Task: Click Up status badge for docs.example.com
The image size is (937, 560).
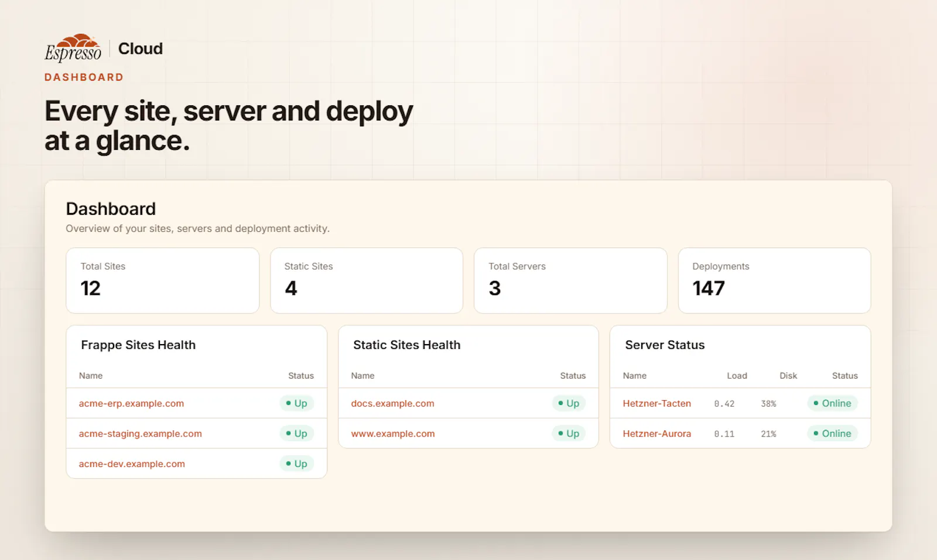Action: [x=569, y=403]
